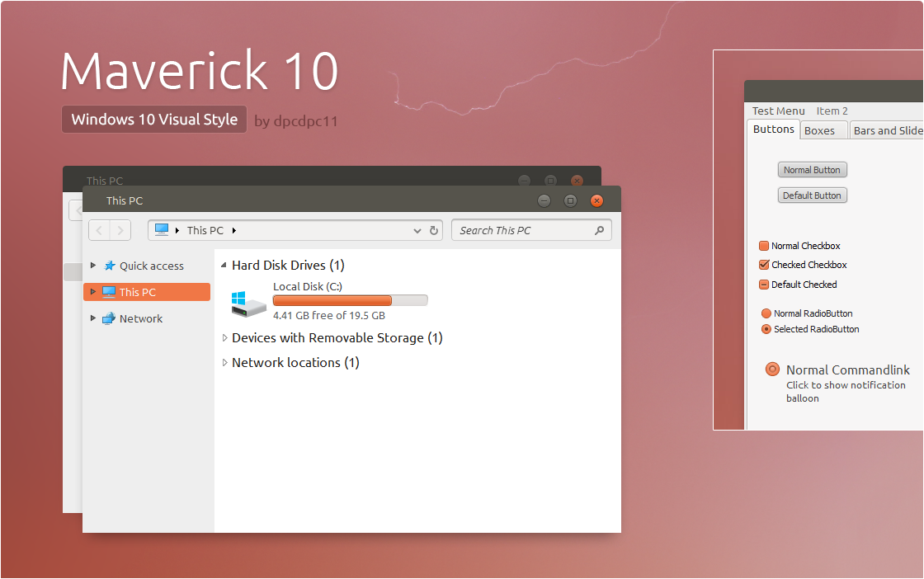This screenshot has width=924, height=579.
Task: Collapse the Hard Disk Drives group
Action: click(224, 266)
